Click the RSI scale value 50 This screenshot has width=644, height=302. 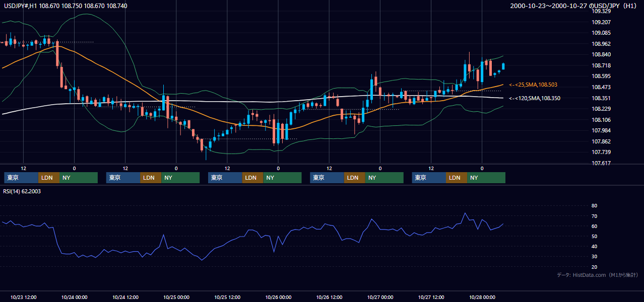pyautogui.click(x=594, y=237)
